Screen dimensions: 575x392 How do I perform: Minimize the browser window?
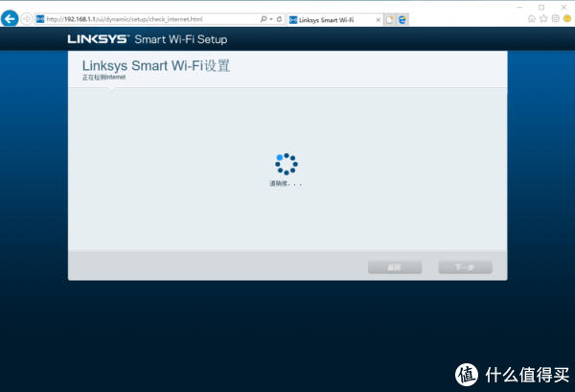[x=519, y=7]
